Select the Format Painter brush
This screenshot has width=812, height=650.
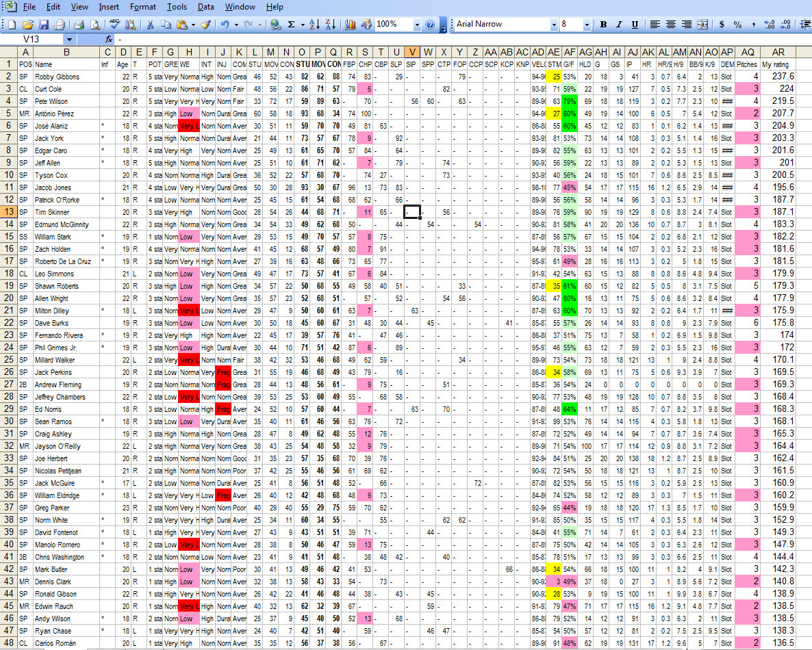[205, 25]
